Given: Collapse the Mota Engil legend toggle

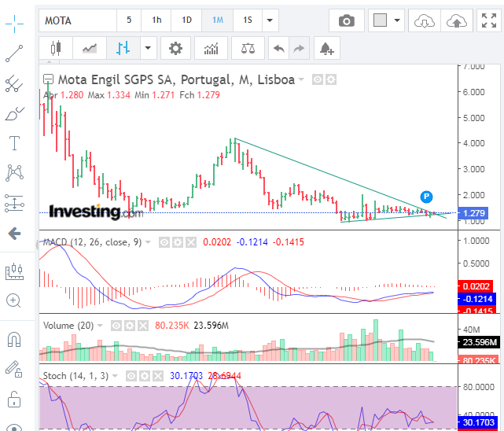Looking at the screenshot, I should tap(48, 79).
